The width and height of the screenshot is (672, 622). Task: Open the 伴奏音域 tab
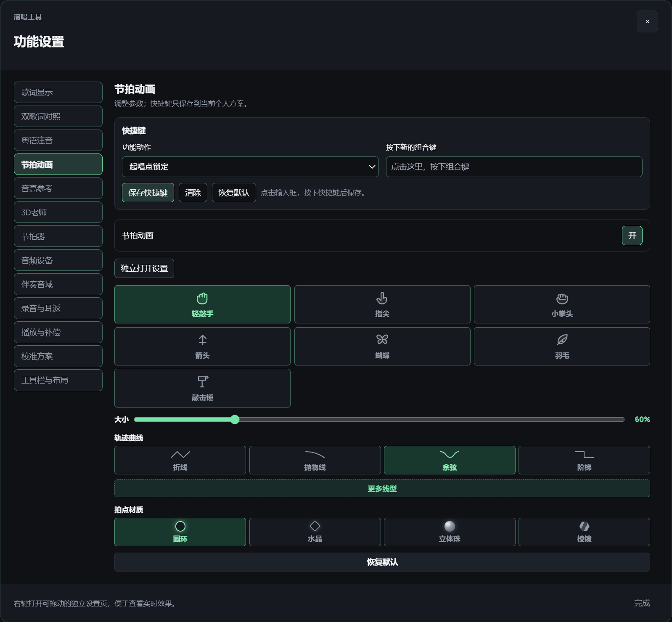58,284
